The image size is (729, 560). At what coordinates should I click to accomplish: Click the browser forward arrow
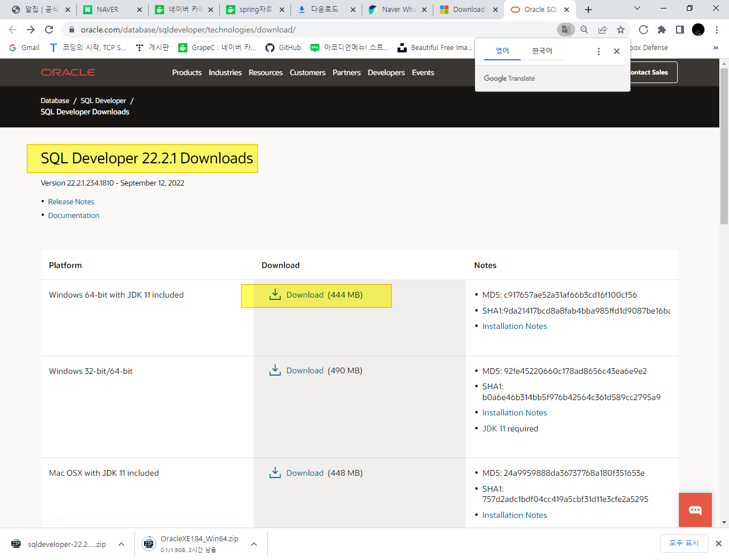coord(31,30)
